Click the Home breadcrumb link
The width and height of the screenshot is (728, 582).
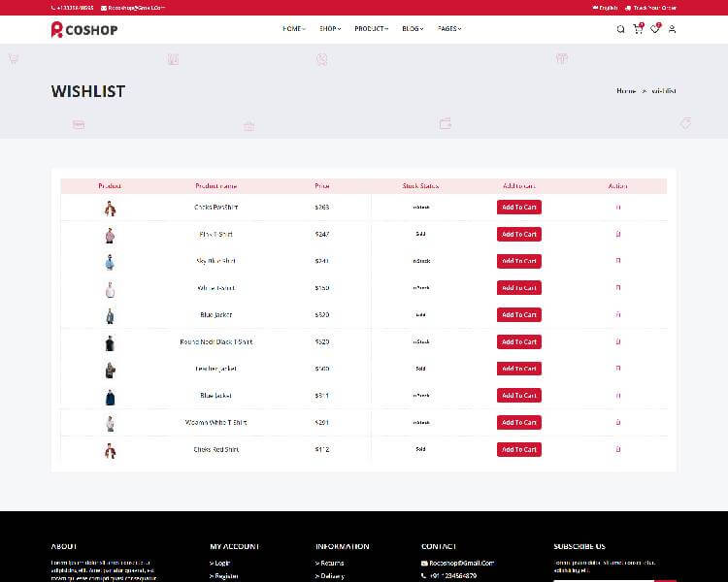[625, 91]
